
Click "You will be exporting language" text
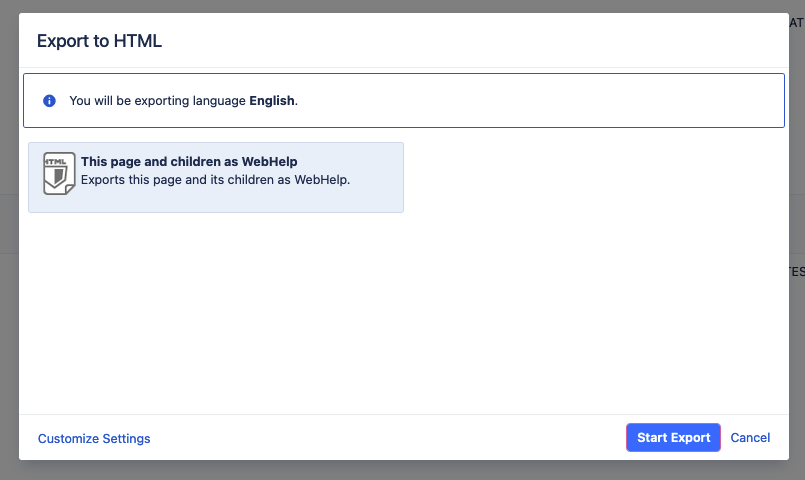(x=158, y=101)
